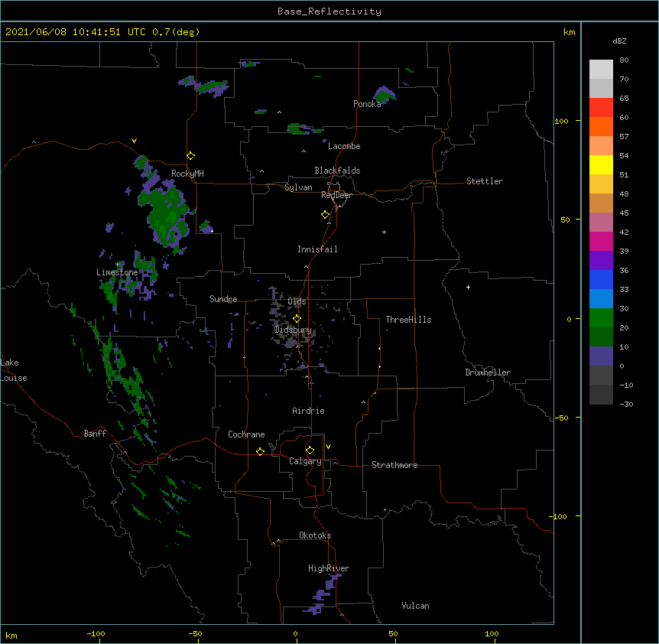Click the -50 tick label on right axis
Screen dimensions: 659x644
click(x=561, y=418)
